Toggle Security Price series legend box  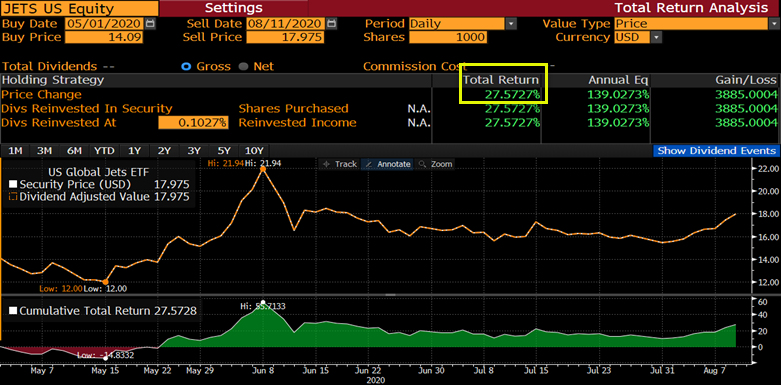[x=13, y=185]
